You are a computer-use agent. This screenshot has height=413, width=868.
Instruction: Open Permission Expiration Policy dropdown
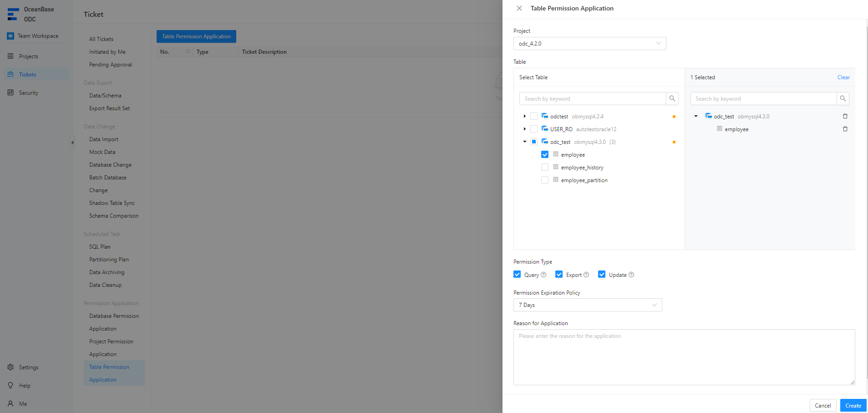pyautogui.click(x=587, y=305)
